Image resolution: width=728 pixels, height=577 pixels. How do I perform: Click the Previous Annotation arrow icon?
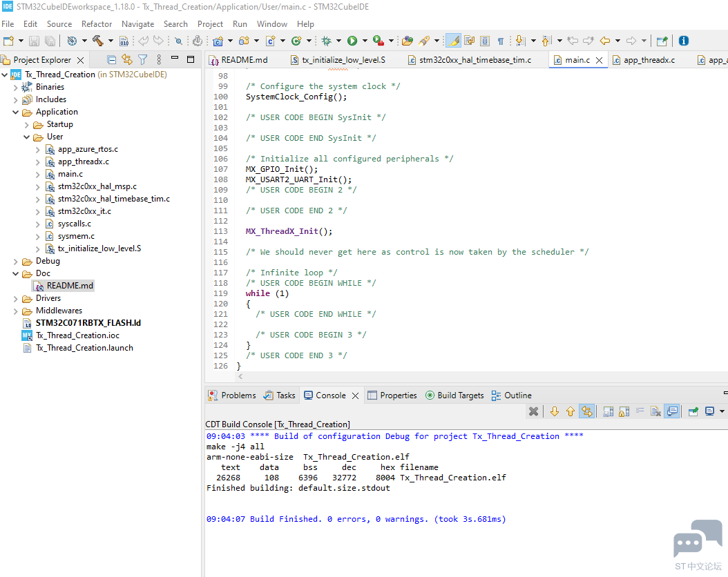[x=547, y=41]
